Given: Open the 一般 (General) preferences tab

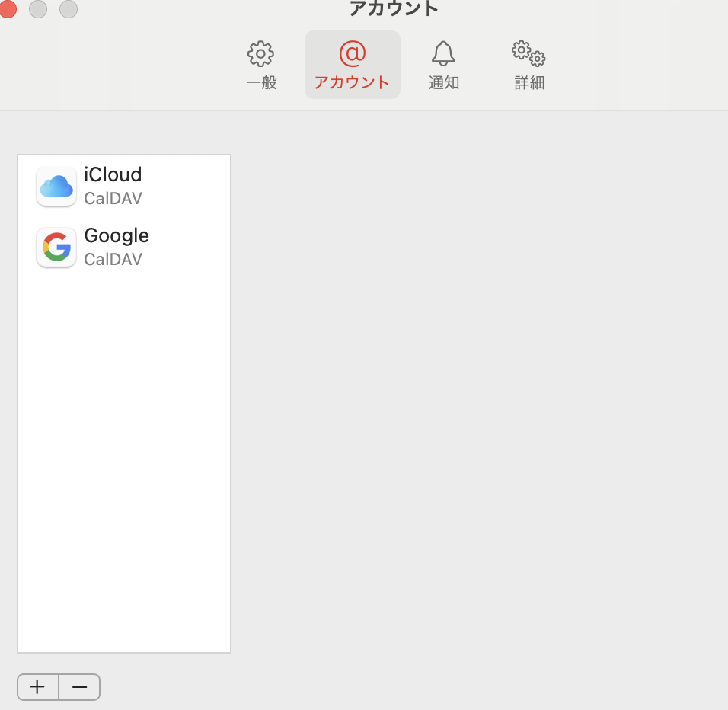Looking at the screenshot, I should [261, 65].
